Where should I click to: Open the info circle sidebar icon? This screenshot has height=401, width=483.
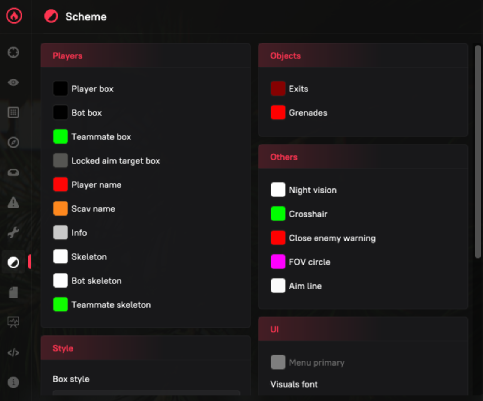(13, 382)
